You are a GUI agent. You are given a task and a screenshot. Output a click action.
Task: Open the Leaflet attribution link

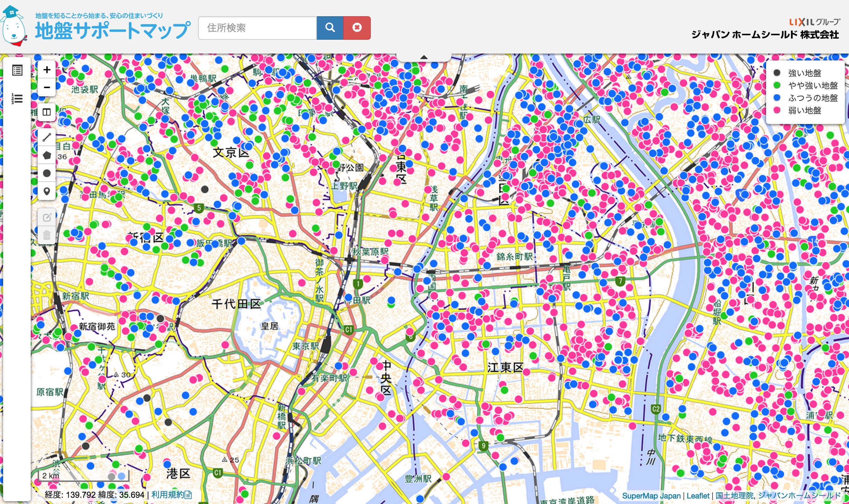click(698, 496)
